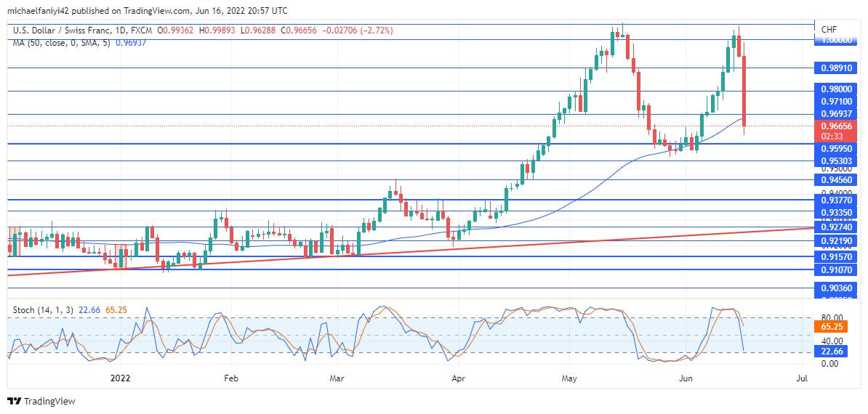
Task: Select the 1.00000 price level label
Action: click(x=837, y=40)
